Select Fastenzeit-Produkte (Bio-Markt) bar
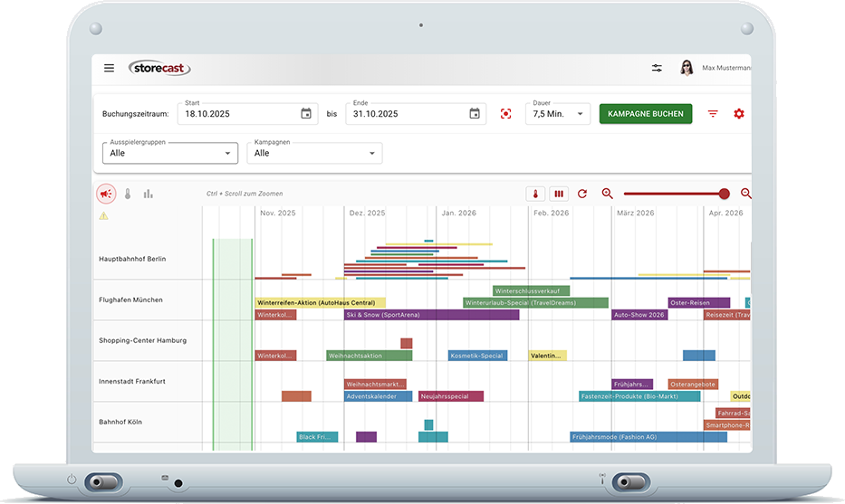Screen dimensions: 845x504 pyautogui.click(x=639, y=396)
